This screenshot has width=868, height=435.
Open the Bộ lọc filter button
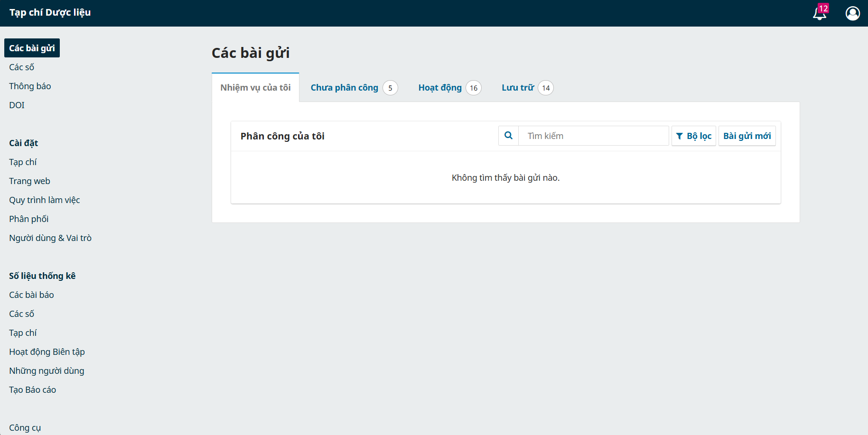(693, 136)
